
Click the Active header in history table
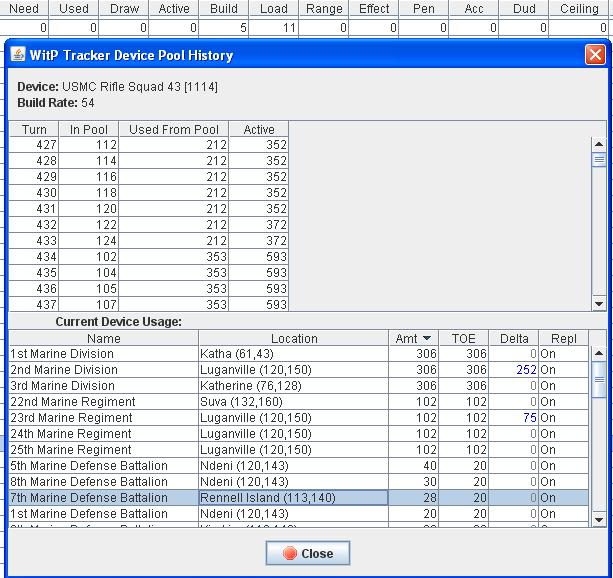[x=259, y=129]
